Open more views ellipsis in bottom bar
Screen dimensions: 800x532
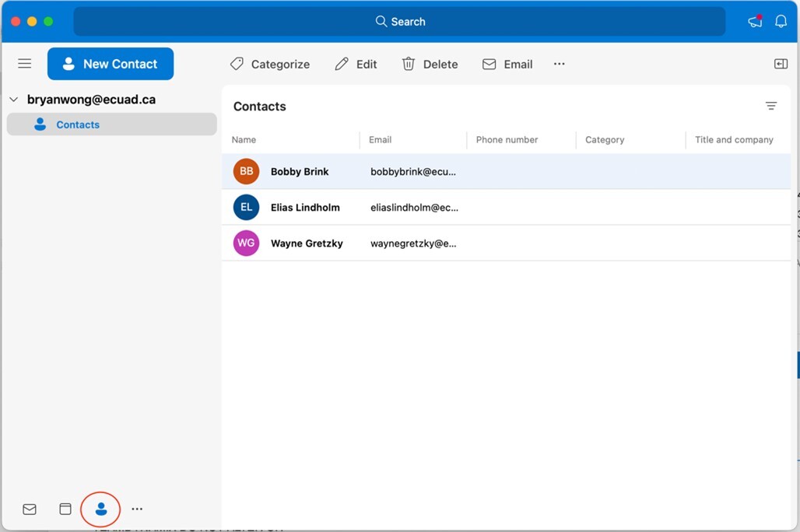(137, 509)
